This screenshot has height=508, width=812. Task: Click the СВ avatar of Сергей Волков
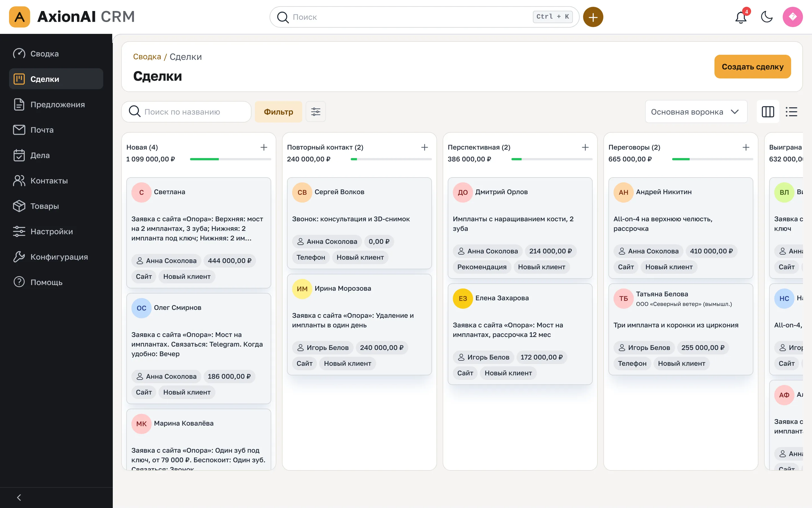302,192
